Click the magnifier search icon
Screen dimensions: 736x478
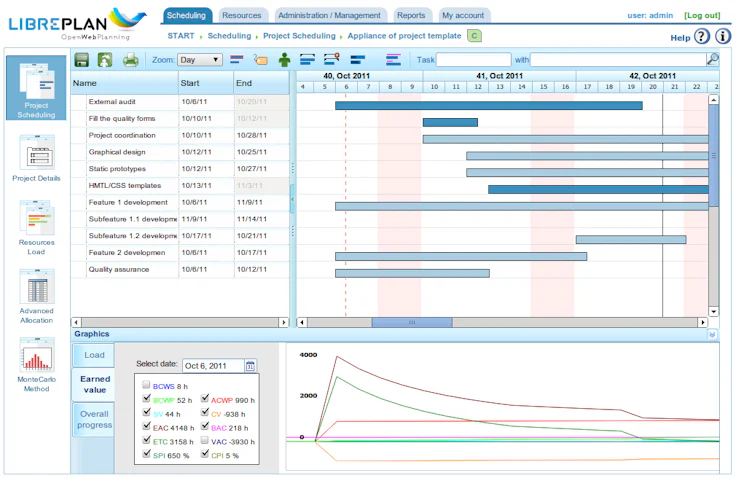[x=713, y=59]
